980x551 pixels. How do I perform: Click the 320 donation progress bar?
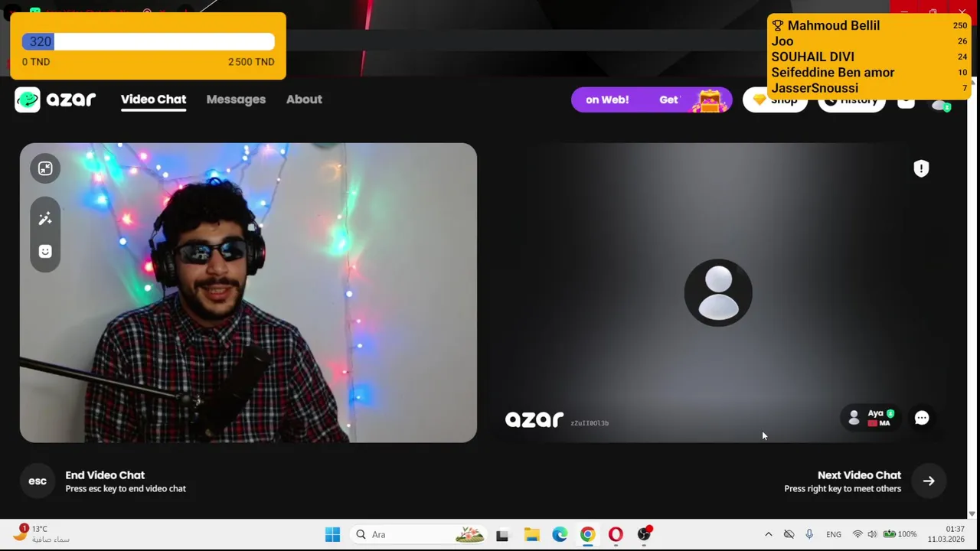[149, 42]
